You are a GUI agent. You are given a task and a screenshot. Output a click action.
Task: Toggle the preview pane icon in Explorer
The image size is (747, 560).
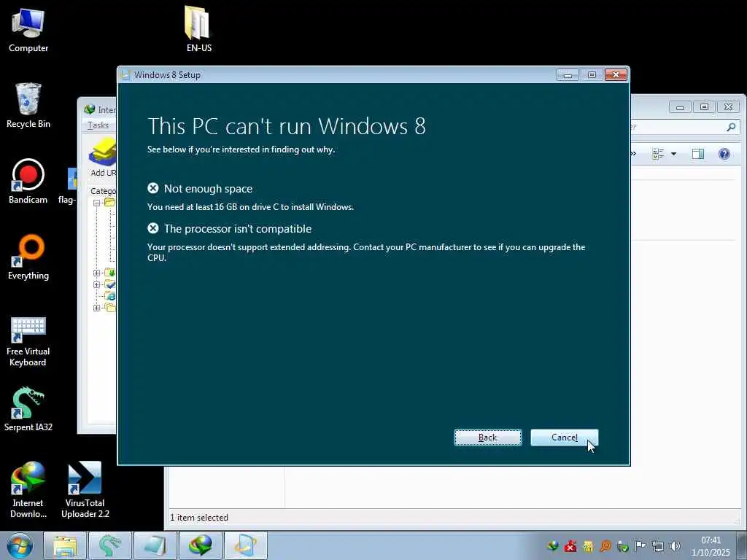pos(698,154)
